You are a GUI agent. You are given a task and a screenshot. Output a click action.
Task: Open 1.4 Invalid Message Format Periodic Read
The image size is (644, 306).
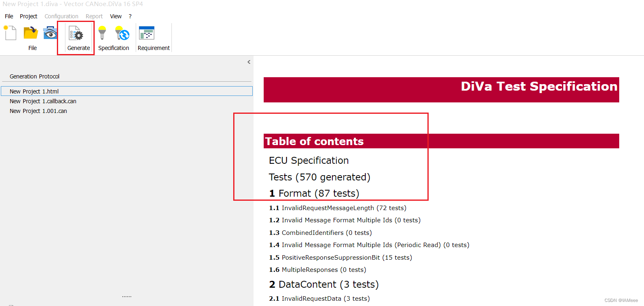[369, 245]
